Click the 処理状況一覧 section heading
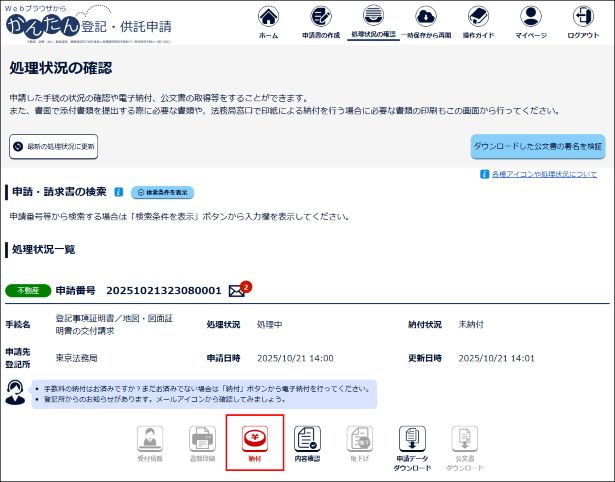 (x=44, y=249)
